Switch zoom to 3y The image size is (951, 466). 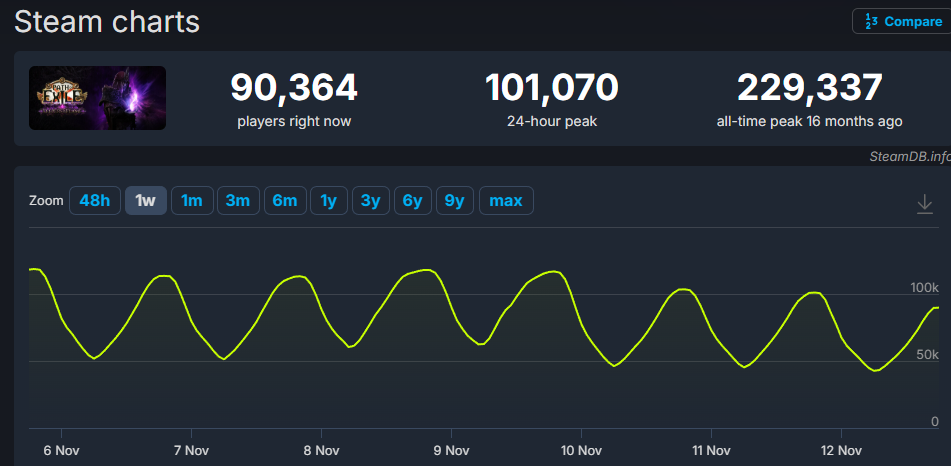[x=371, y=200]
